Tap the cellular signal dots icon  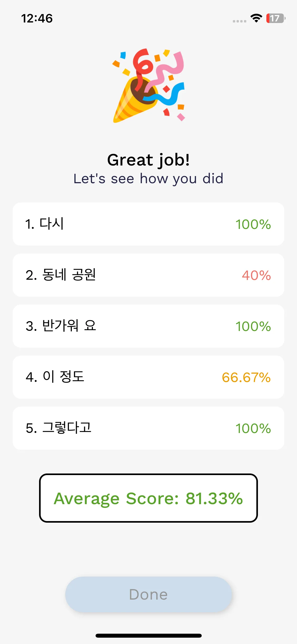[x=239, y=21]
